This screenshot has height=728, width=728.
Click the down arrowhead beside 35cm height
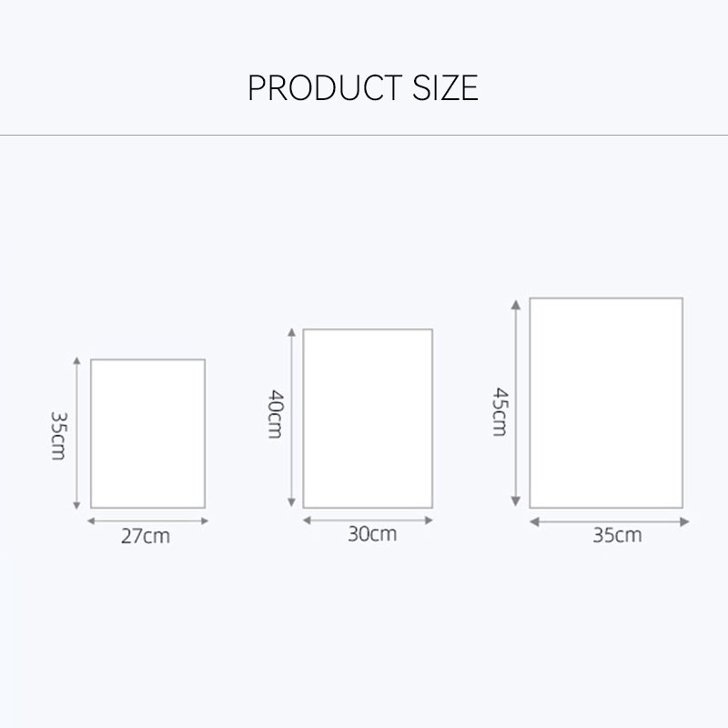[x=77, y=506]
